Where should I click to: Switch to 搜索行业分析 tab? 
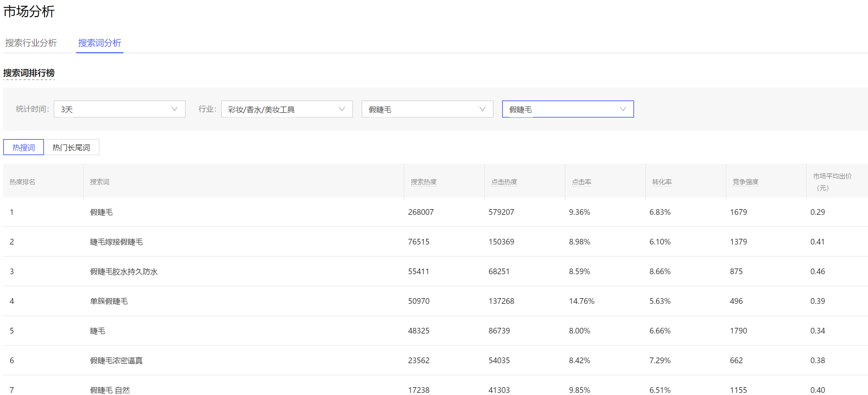click(x=31, y=43)
